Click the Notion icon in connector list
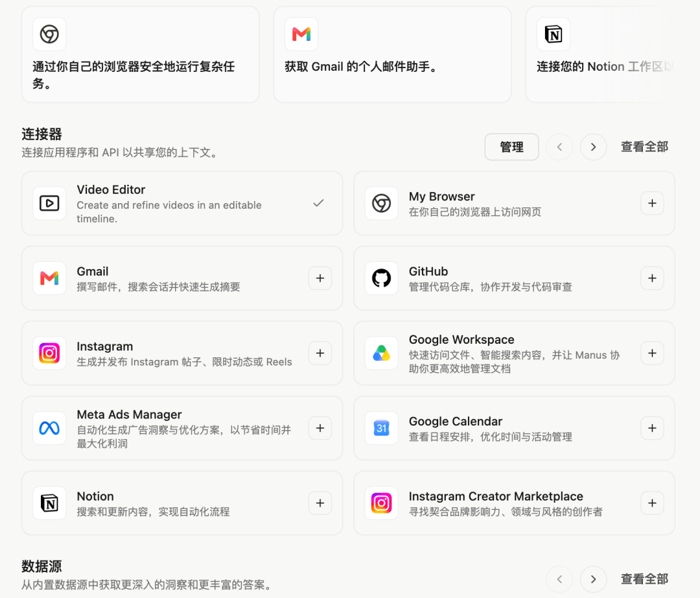The height and width of the screenshot is (598, 700). tap(49, 503)
